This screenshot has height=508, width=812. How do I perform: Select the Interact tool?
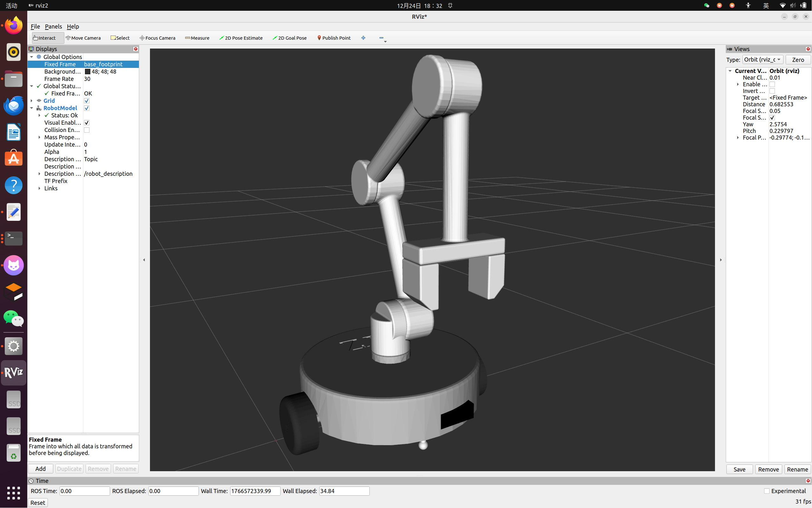(x=48, y=38)
